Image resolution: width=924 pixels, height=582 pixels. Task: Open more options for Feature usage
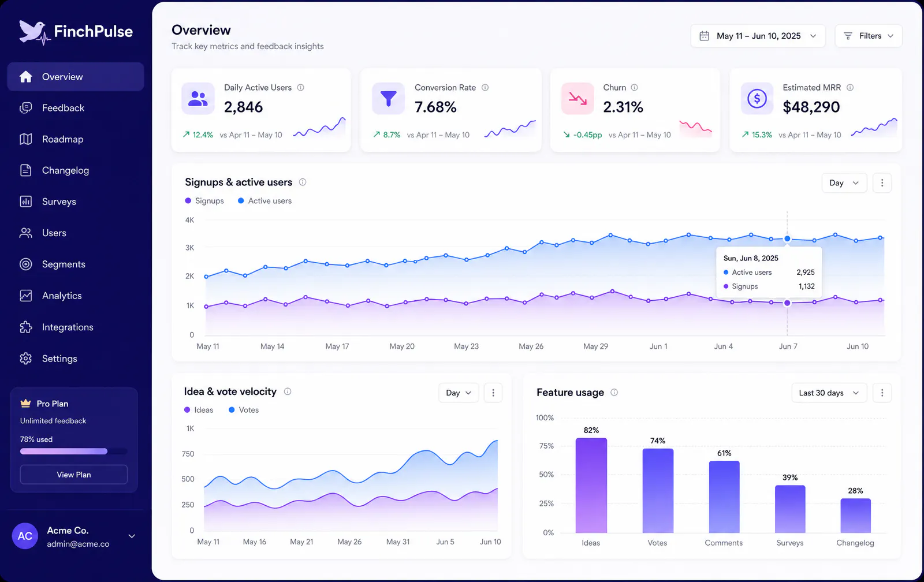pos(882,393)
